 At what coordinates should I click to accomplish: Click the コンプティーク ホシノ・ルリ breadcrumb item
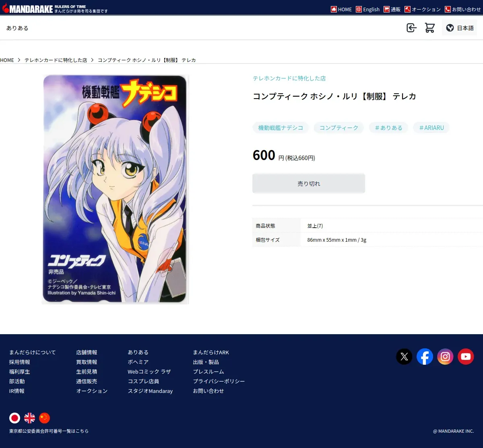point(147,60)
